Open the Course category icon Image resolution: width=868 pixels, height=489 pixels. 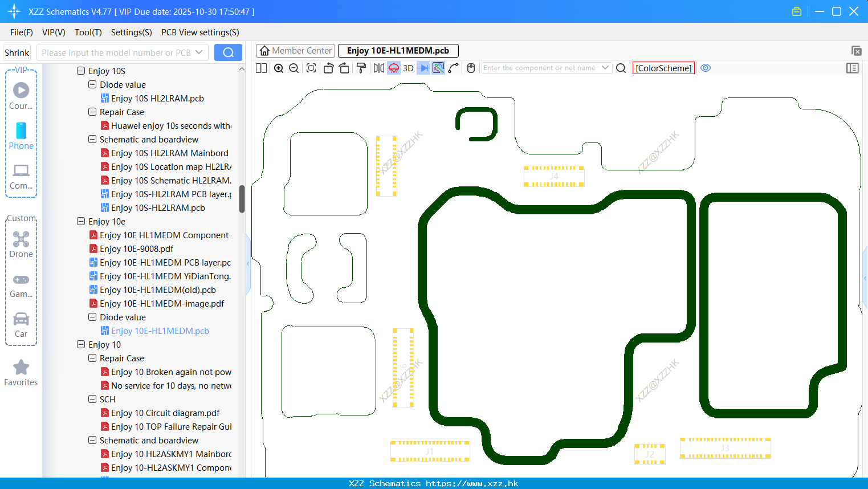coord(21,96)
